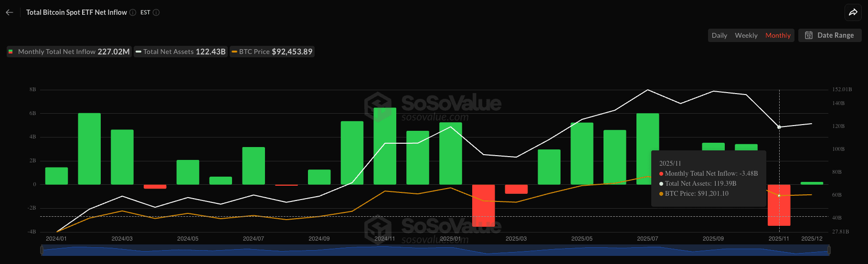The width and height of the screenshot is (868, 264).
Task: Go back using the left arrow
Action: coord(10,12)
